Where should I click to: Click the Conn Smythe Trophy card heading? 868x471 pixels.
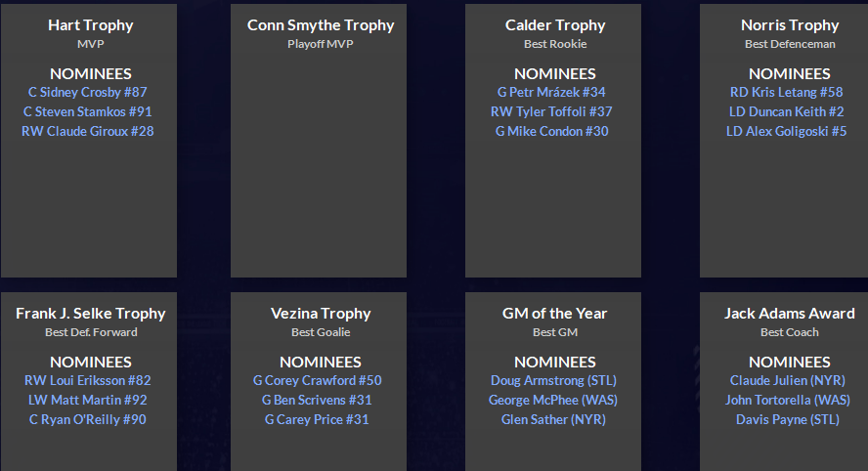[x=319, y=25]
